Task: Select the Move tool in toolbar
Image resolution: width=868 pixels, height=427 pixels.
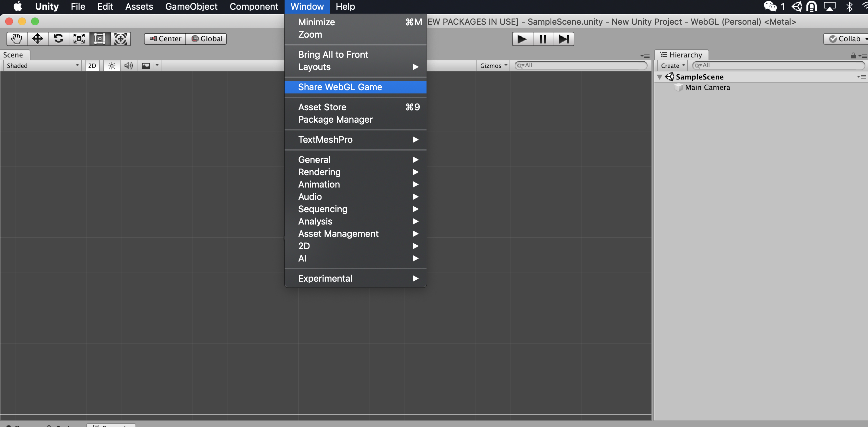Action: click(37, 38)
